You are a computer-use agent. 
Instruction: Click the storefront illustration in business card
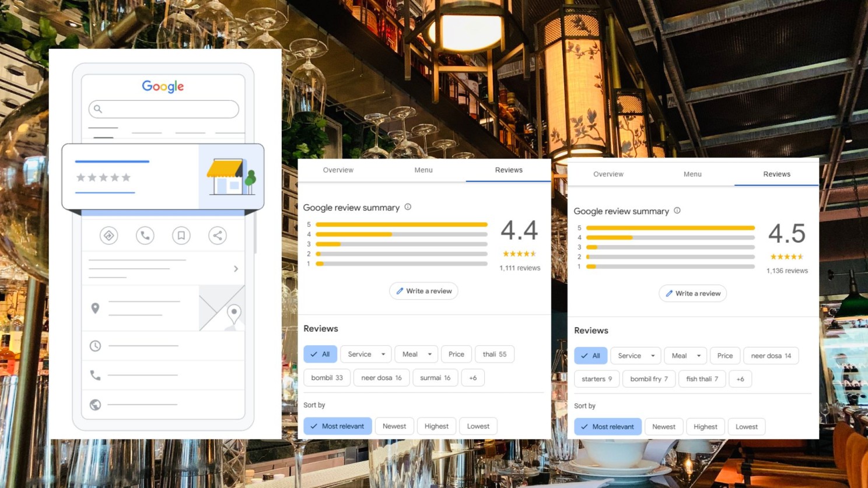point(231,176)
